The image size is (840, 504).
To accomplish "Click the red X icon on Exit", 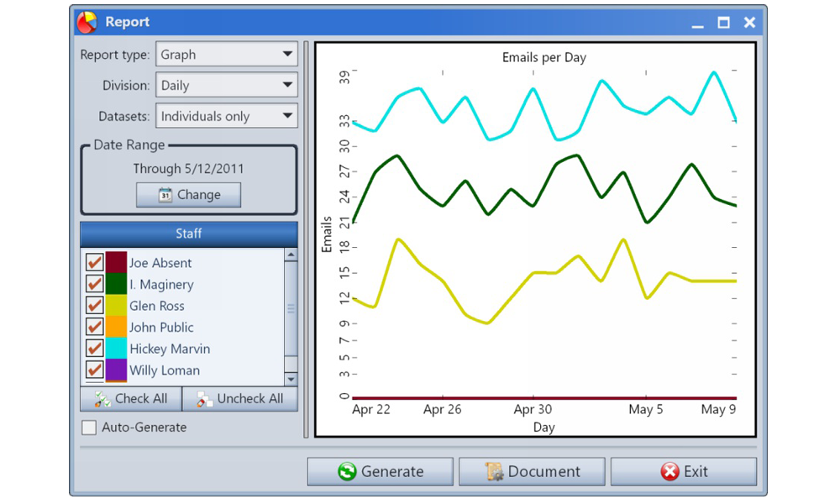I will tap(669, 472).
